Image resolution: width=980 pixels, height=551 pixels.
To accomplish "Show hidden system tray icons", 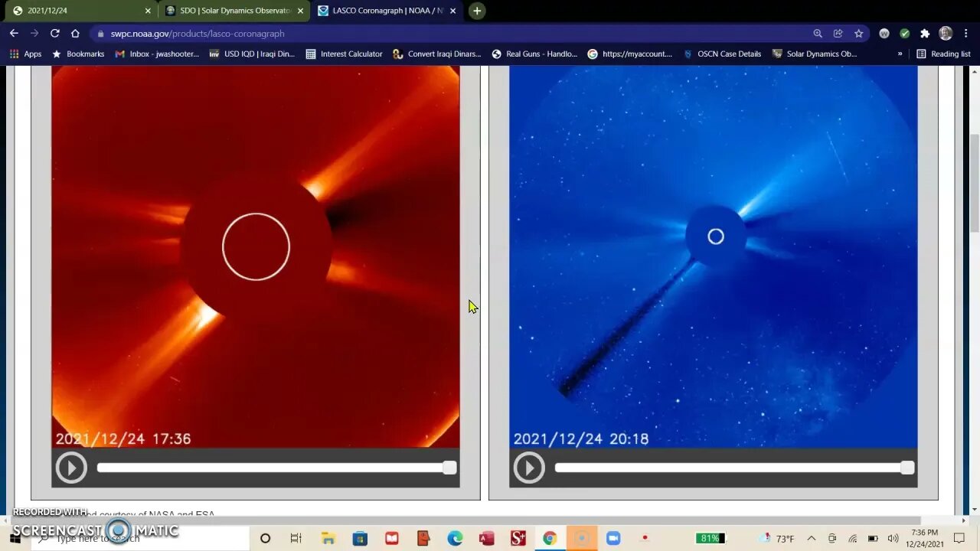I will [x=812, y=539].
